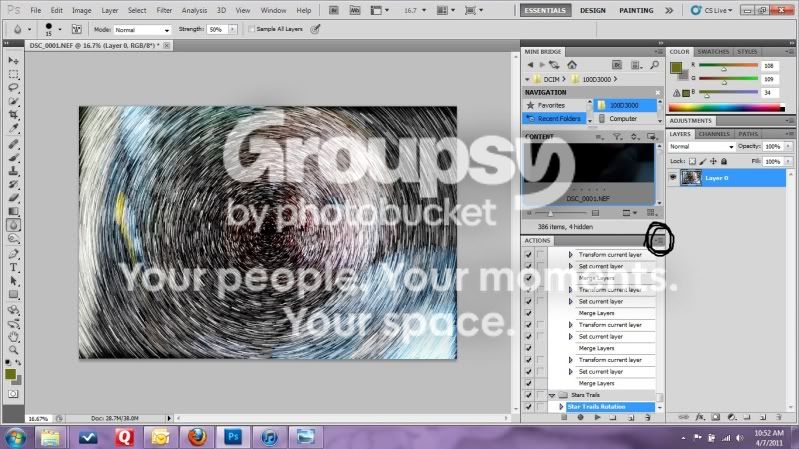Select Computer in Mini Bridge navigation
The width and height of the screenshot is (799, 449).
click(x=623, y=118)
